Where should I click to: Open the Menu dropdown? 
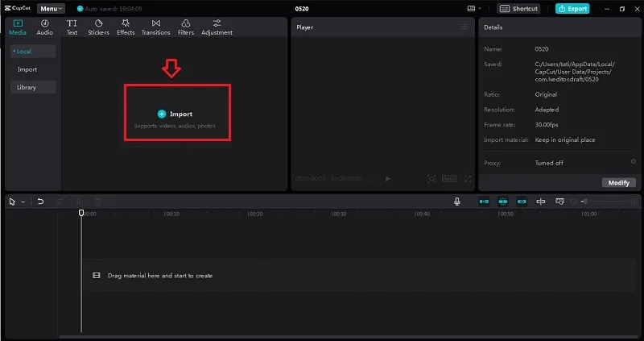[x=51, y=9]
